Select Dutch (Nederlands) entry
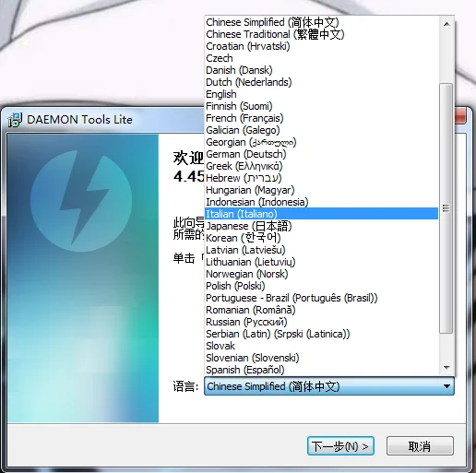476x473 pixels. [321, 82]
